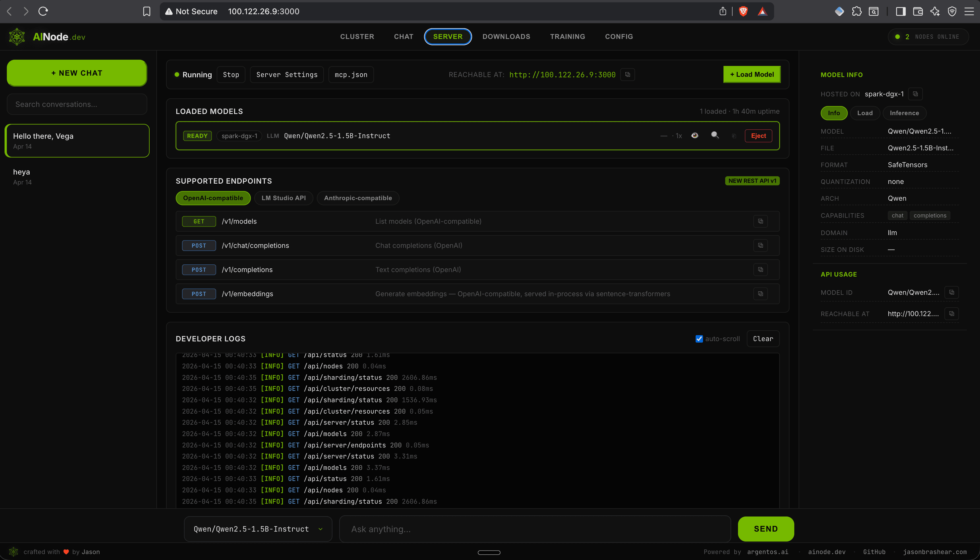Switch to the CHAT tab
The width and height of the screenshot is (980, 560).
pos(403,37)
